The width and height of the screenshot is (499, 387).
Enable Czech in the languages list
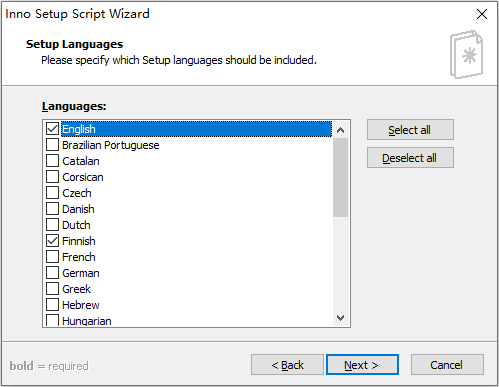pyautogui.click(x=52, y=193)
